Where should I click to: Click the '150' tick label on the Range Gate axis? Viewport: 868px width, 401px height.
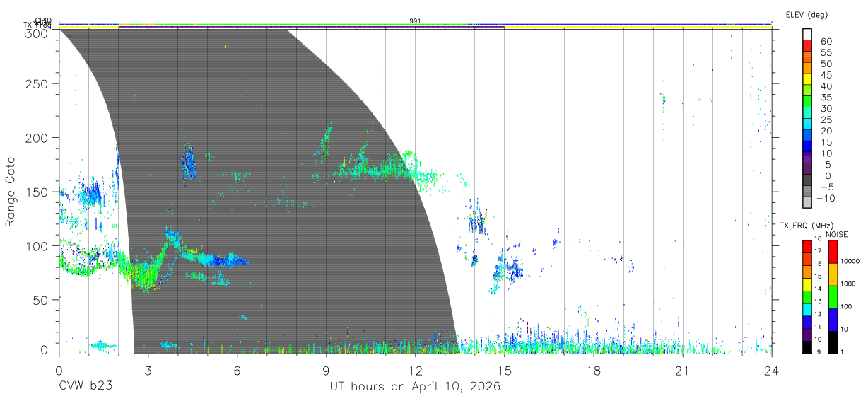(38, 192)
